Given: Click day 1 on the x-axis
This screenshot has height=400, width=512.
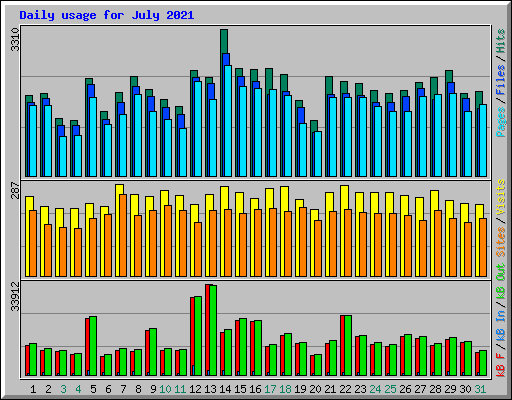Looking at the screenshot, I should [33, 389].
